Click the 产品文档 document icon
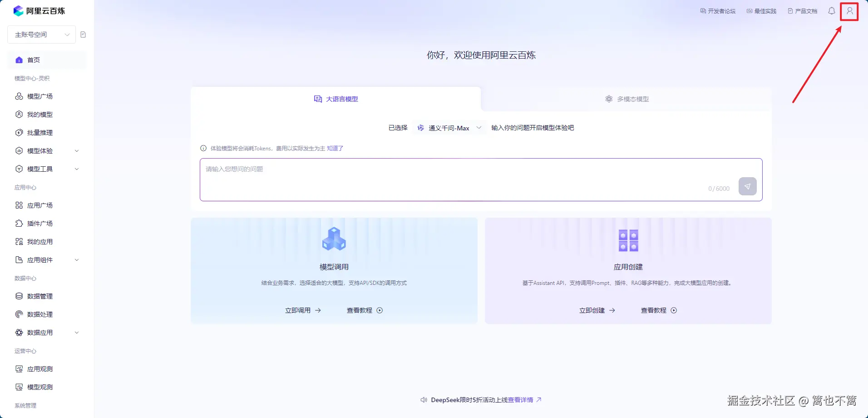 pyautogui.click(x=790, y=11)
